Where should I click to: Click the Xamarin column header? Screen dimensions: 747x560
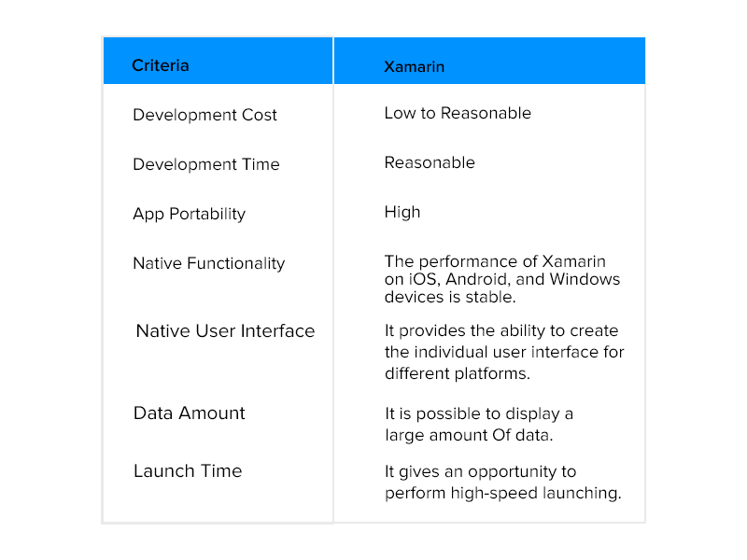(414, 66)
